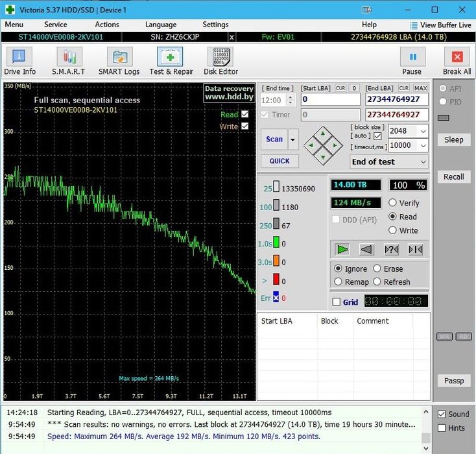Open the S.M.A.R.T attributes view
The height and width of the screenshot is (454, 476).
pyautogui.click(x=69, y=61)
